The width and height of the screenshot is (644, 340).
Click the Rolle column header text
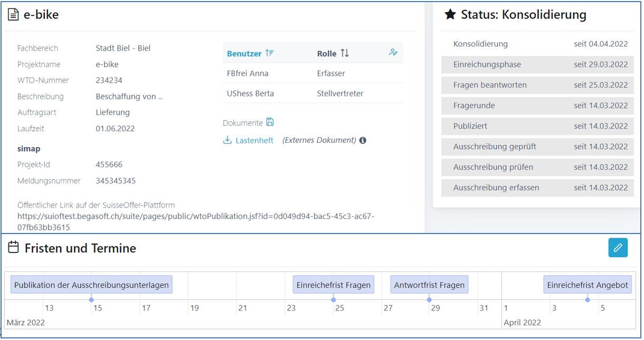point(327,54)
